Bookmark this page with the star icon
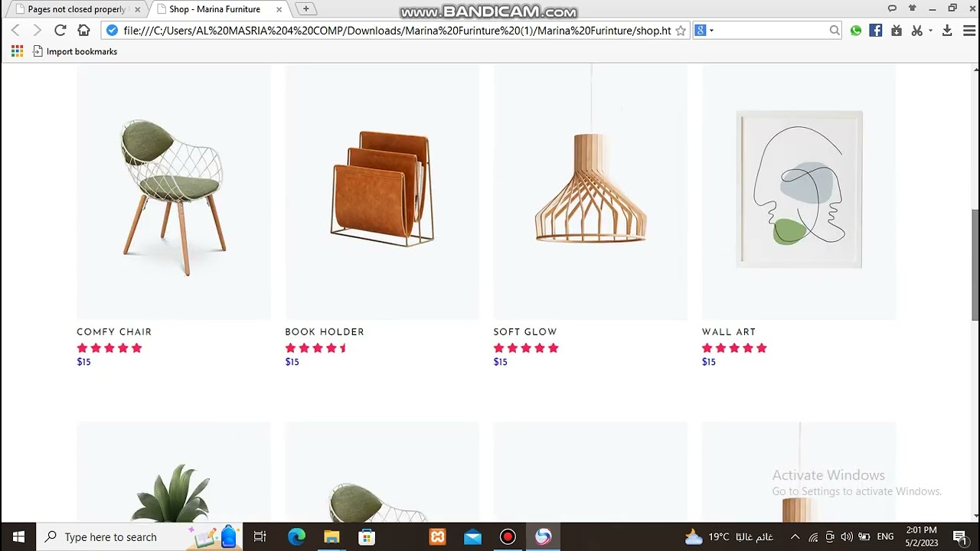 coord(681,31)
